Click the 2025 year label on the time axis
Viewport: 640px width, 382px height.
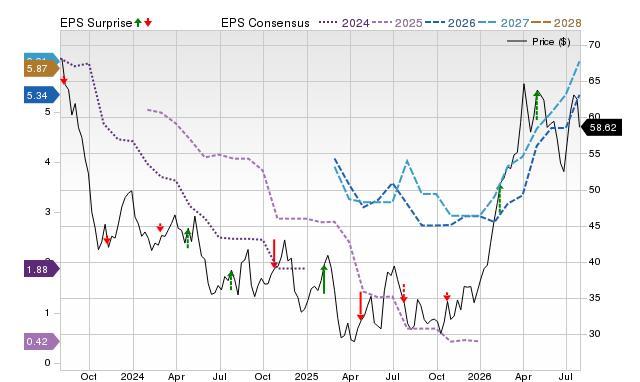tap(307, 376)
